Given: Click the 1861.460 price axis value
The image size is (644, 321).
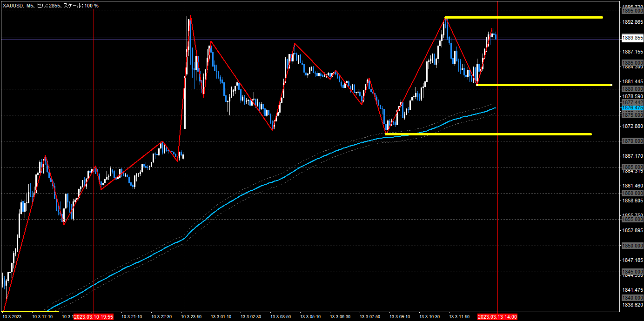Looking at the screenshot, I should (x=632, y=186).
